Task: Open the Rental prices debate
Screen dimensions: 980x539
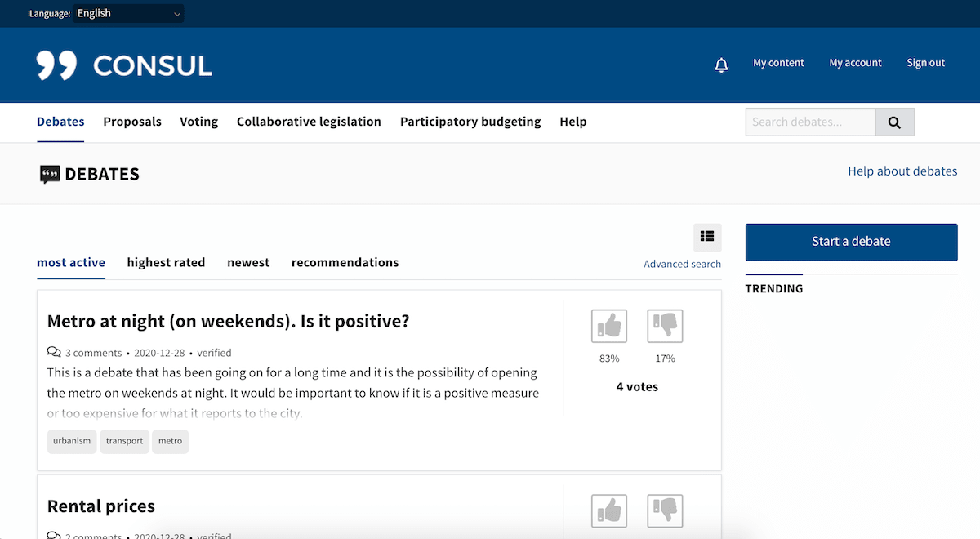Action: click(101, 506)
